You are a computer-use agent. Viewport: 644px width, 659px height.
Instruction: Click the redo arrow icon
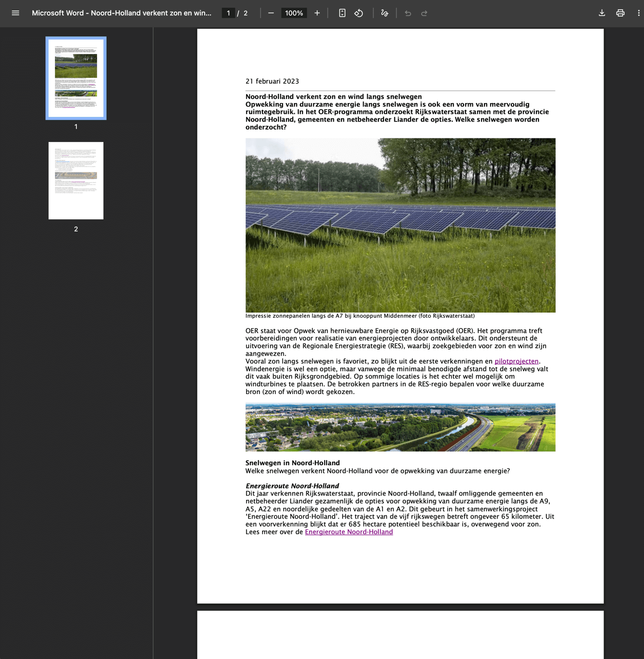point(425,13)
